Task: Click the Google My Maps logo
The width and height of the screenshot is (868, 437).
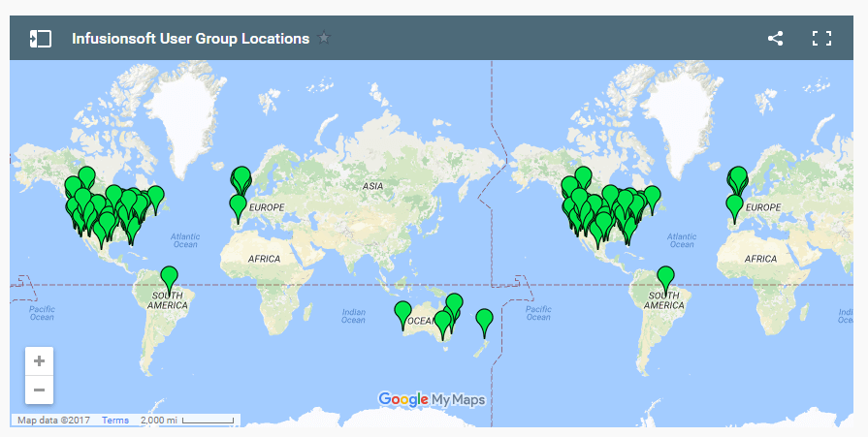Action: tap(432, 399)
